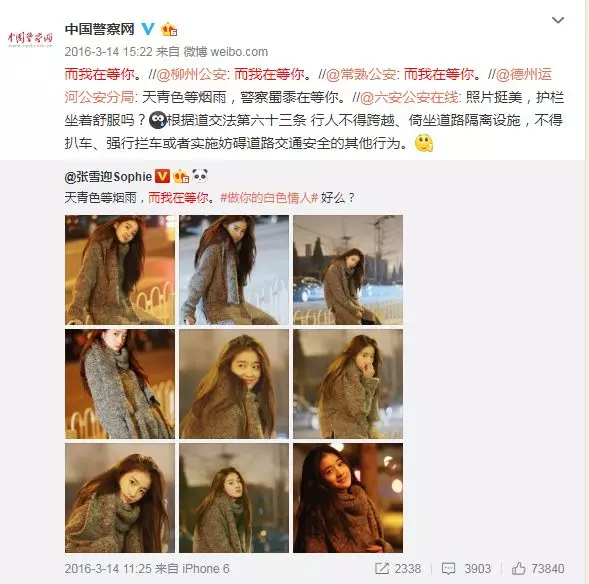
Task: Open the @张雪迎Sophie profile link
Action: 108,177
